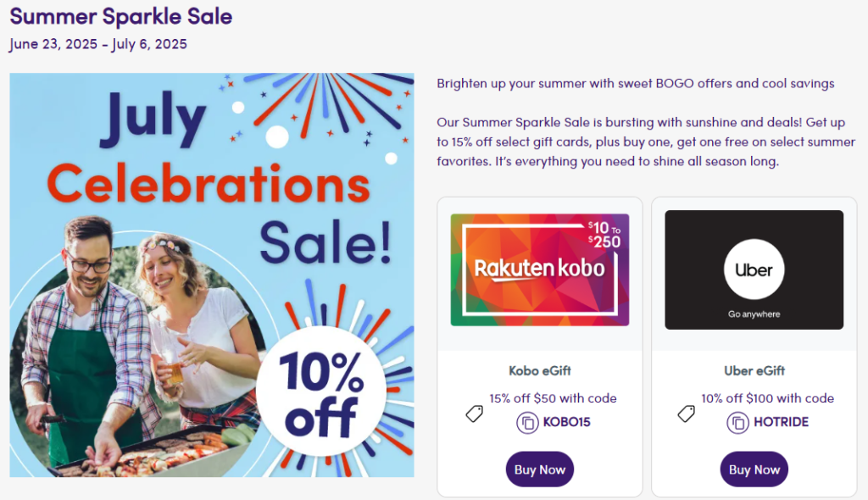Open the Kobo eGift title link

click(539, 370)
